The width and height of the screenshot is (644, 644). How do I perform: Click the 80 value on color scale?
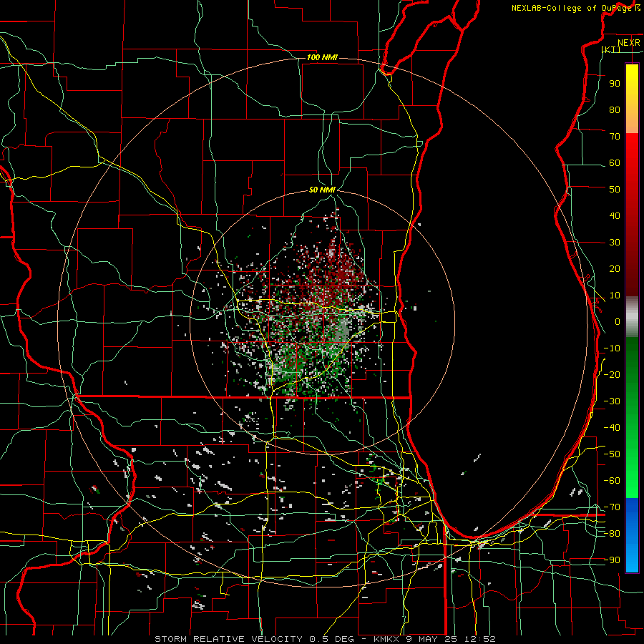tap(615, 110)
